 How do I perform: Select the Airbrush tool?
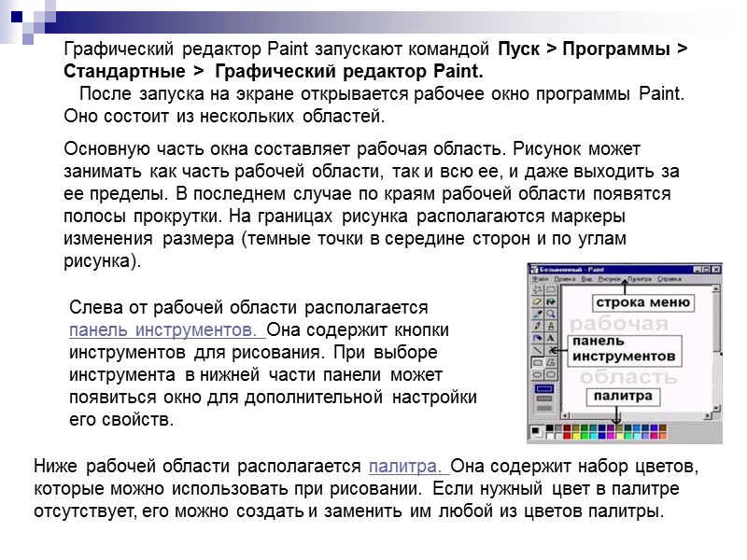pyautogui.click(x=537, y=338)
